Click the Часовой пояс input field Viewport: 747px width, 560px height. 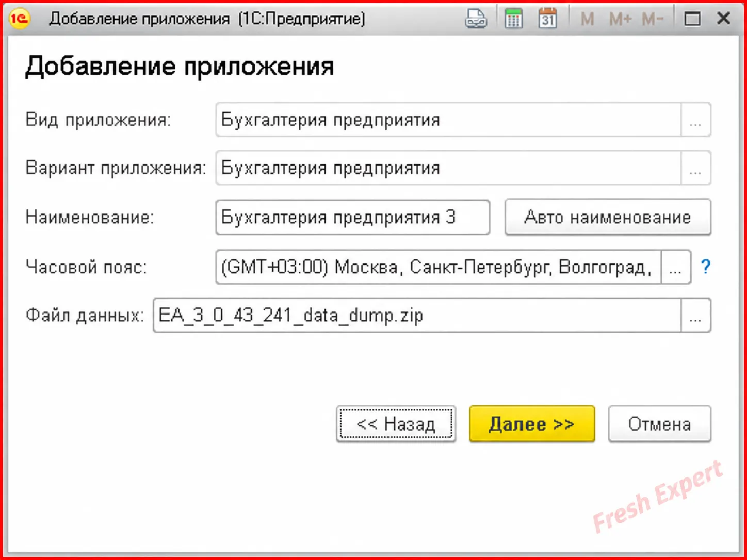click(439, 267)
